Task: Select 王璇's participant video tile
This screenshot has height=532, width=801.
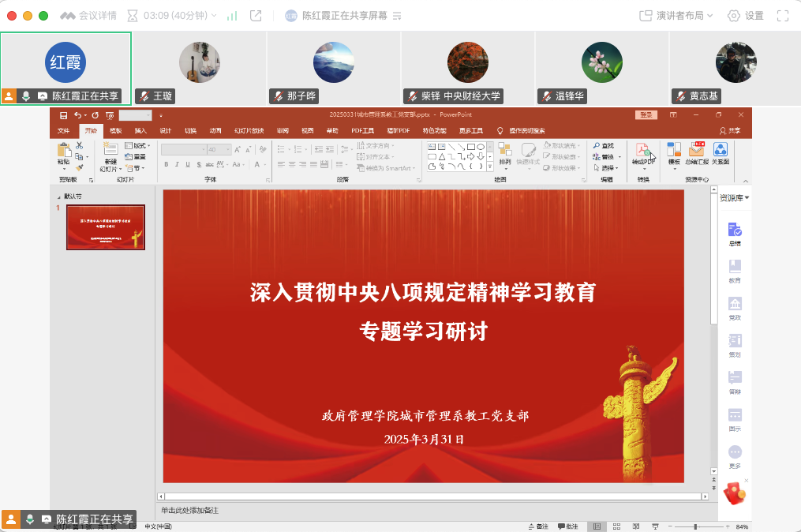Action: [200, 63]
